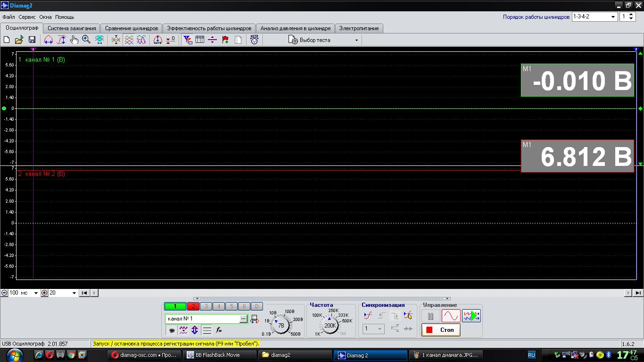
Task: Open the Окна menu
Action: pos(45,17)
